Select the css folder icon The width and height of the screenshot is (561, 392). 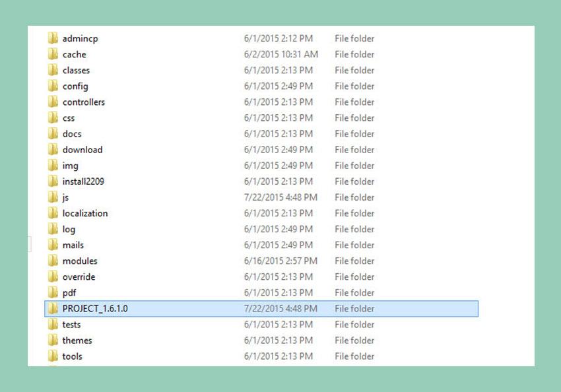click(53, 117)
